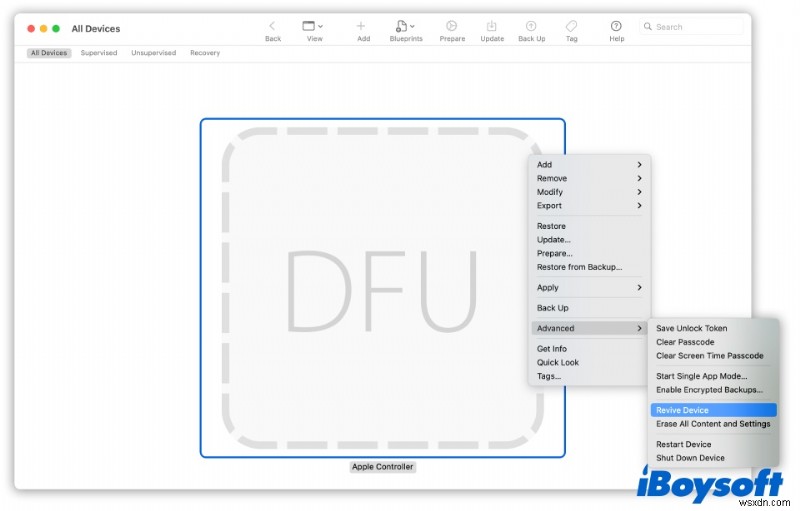Choose Tags… from context menu
Image resolution: width=800 pixels, height=511 pixels.
(x=590, y=377)
